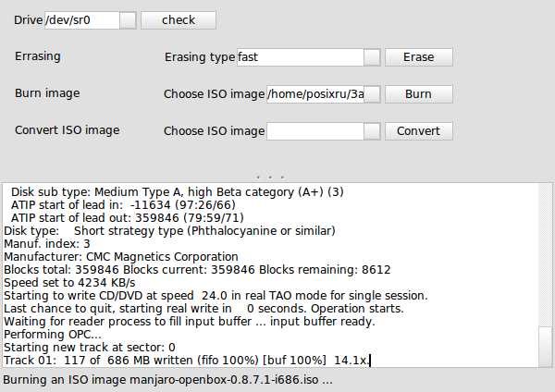This screenshot has height=392, width=555.
Task: Click the log scrollbar thumb
Action: click(x=545, y=347)
